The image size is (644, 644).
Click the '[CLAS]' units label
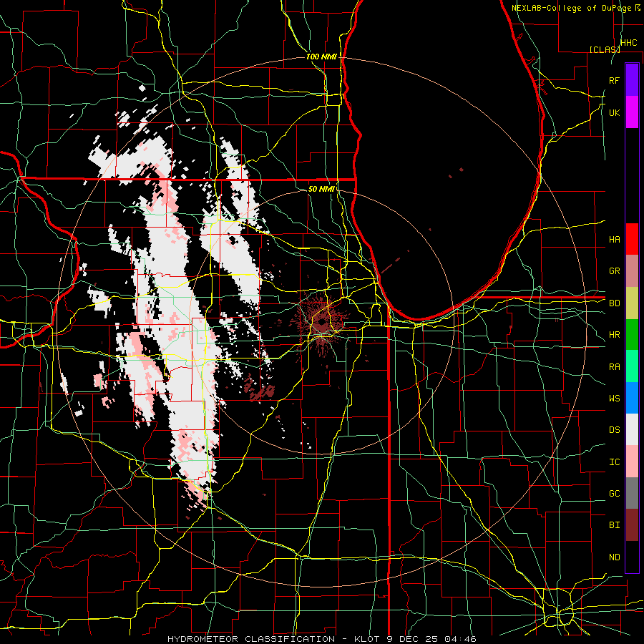coord(604,49)
